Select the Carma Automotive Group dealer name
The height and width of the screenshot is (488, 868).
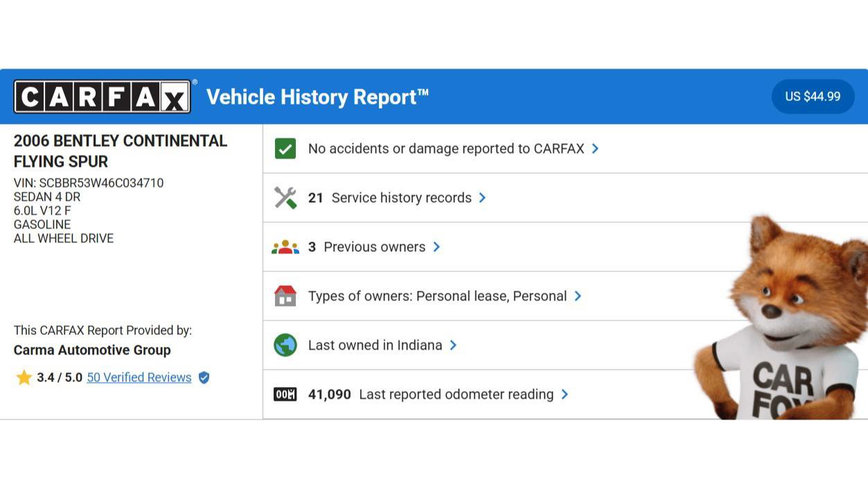(92, 350)
